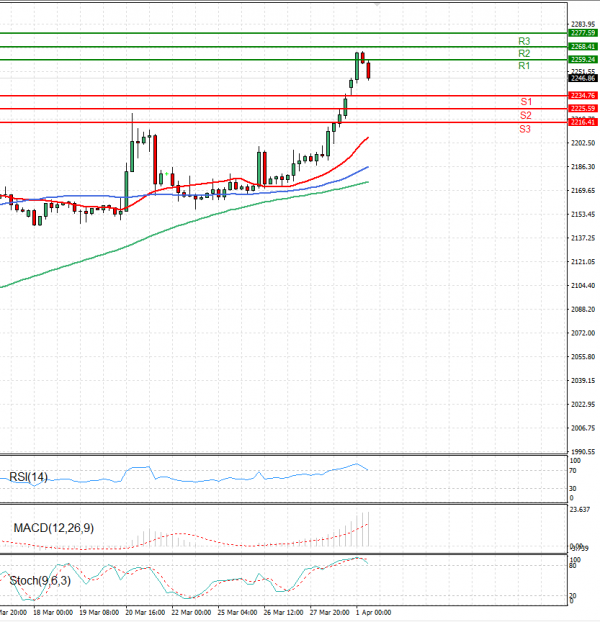Click the 2104.40 price axis value
Viewport: 600px width, 622px height.
(583, 285)
